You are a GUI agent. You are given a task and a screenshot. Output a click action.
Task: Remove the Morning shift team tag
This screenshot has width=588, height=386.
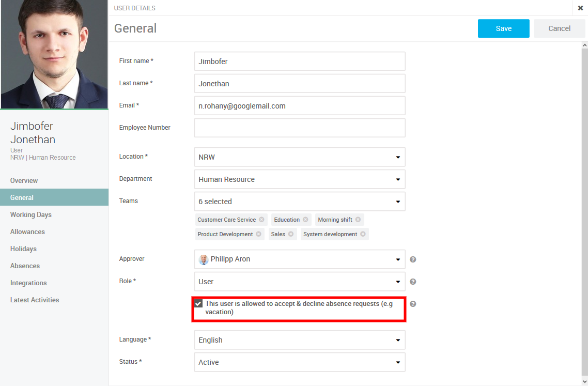click(358, 220)
